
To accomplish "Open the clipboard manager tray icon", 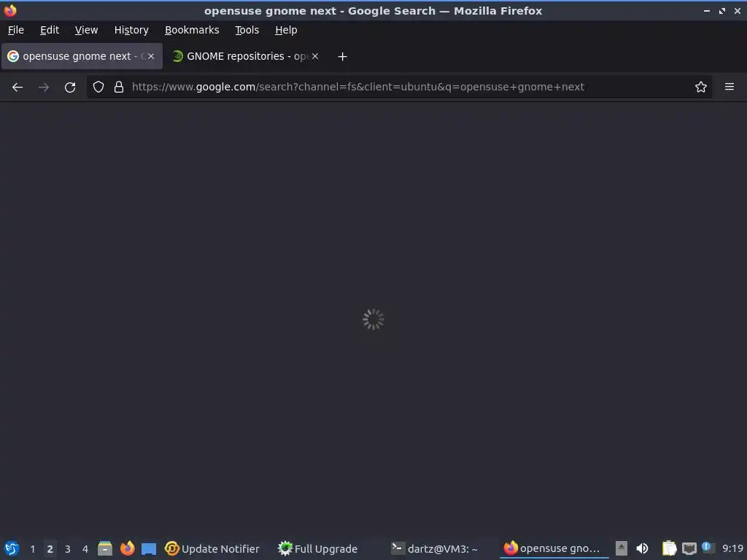I will coord(670,548).
